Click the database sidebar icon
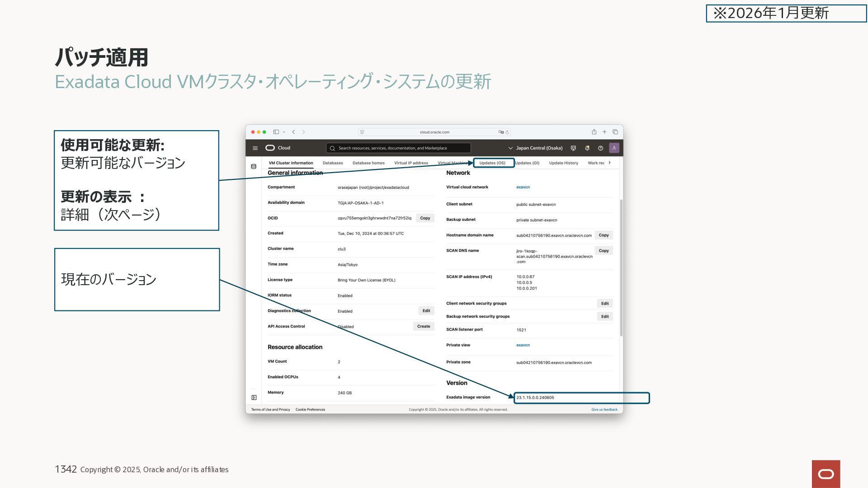Image resolution: width=868 pixels, height=488 pixels. pyautogui.click(x=254, y=167)
